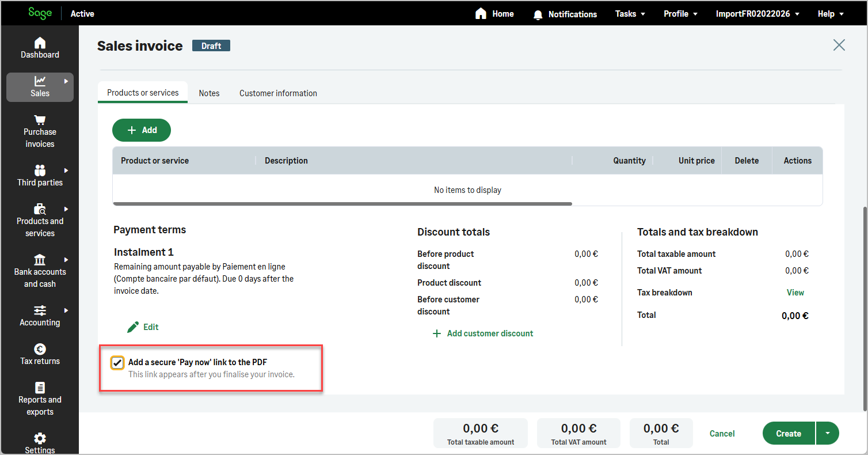The image size is (868, 455).
Task: Select the Sales chart icon in sidebar
Action: click(x=40, y=81)
